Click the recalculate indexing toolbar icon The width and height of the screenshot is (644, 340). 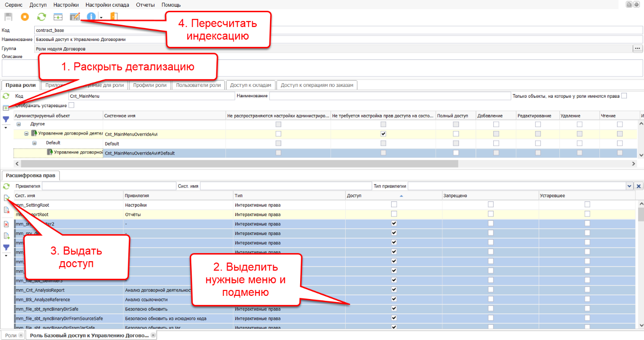(75, 17)
